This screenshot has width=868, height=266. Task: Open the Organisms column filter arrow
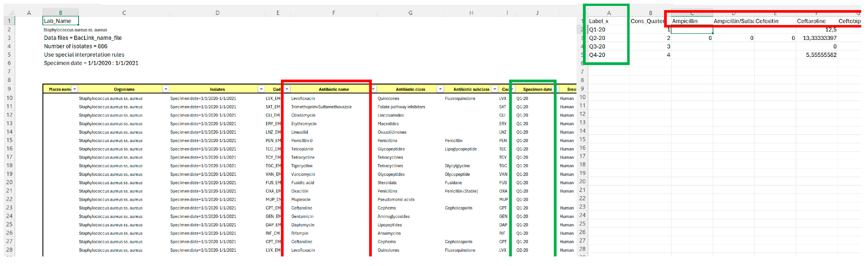[x=166, y=89]
